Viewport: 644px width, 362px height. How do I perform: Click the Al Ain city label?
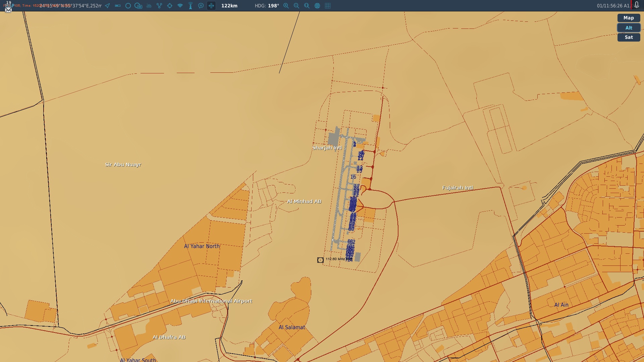tap(561, 305)
